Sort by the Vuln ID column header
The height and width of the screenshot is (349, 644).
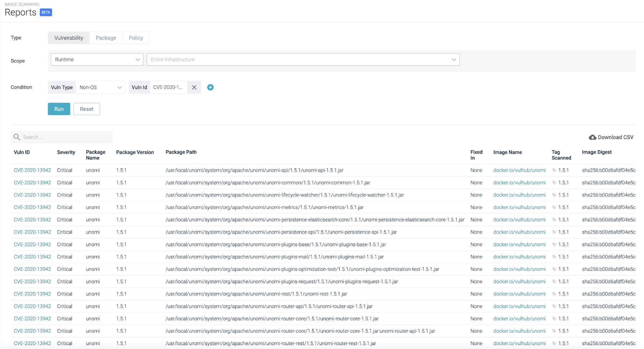(x=22, y=152)
